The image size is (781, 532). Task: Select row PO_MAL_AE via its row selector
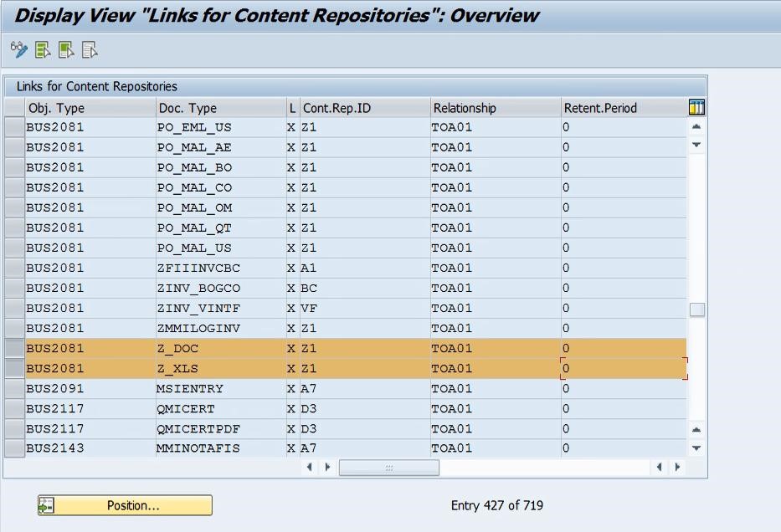click(x=14, y=147)
